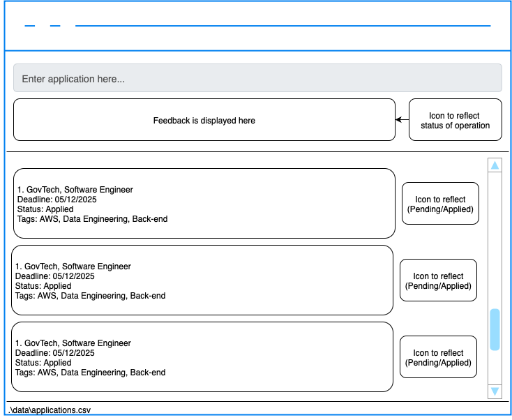The image size is (512, 420).
Task: Click the Deadline text in the bottom card
Action: pyautogui.click(x=55, y=353)
